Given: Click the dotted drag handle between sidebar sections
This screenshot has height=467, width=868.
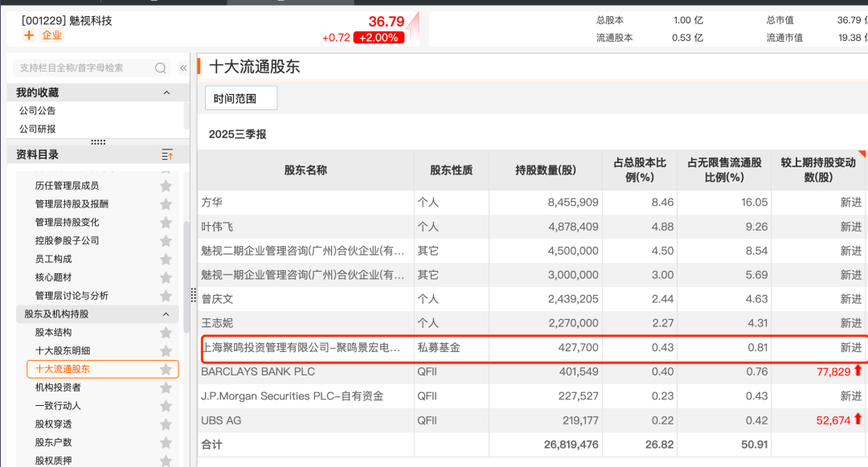Looking at the screenshot, I should tap(96, 141).
